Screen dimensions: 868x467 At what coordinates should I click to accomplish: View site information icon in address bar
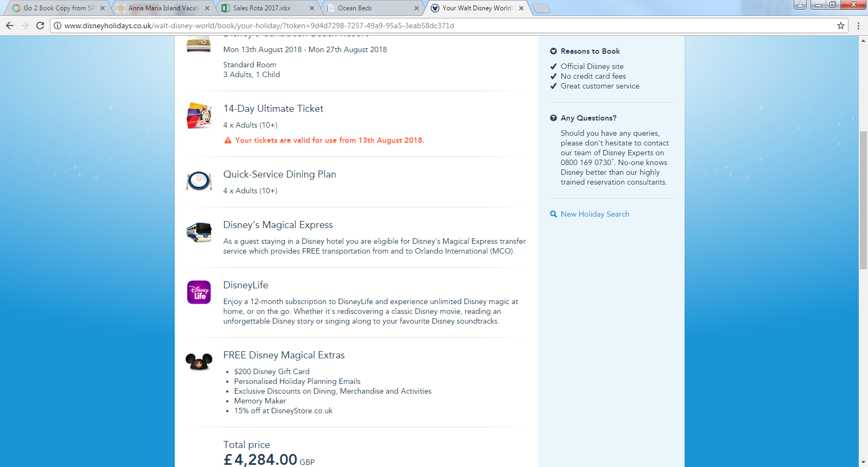pos(58,26)
